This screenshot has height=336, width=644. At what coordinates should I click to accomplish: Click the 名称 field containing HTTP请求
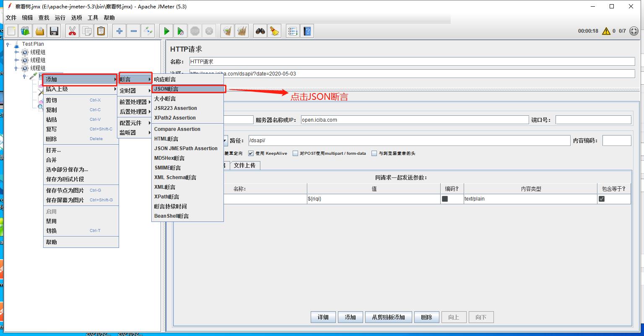tap(412, 62)
